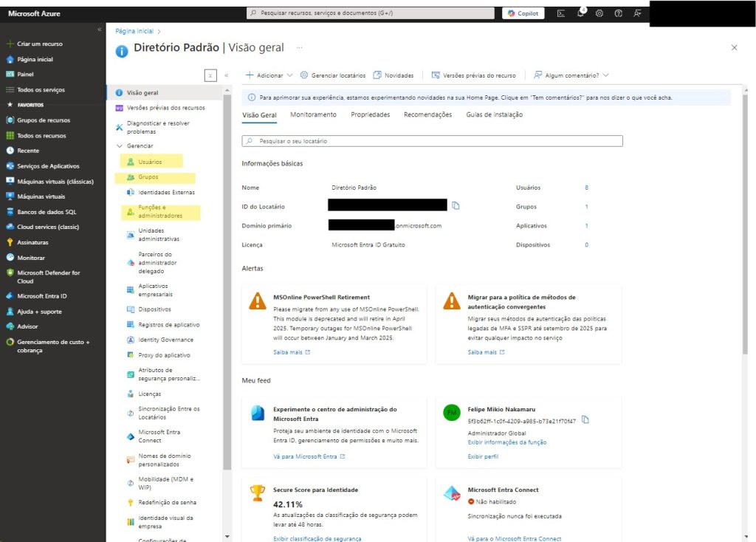
Task: Collapse the Azure portal left sidebar
Action: point(100,30)
